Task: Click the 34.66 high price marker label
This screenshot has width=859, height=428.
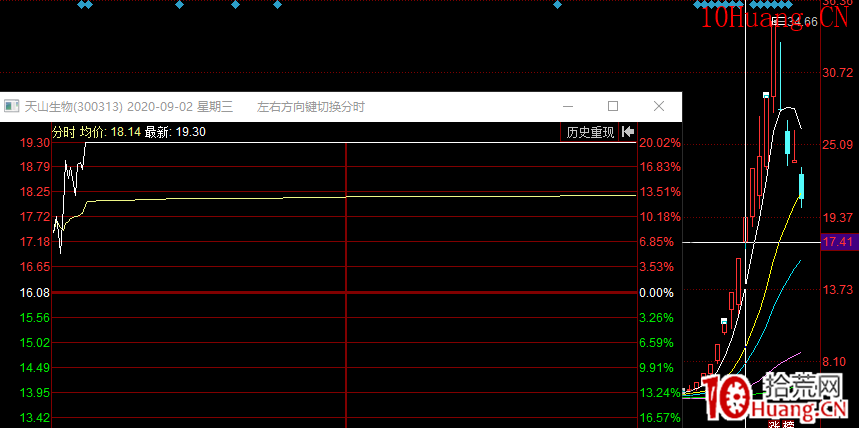Action: click(800, 21)
